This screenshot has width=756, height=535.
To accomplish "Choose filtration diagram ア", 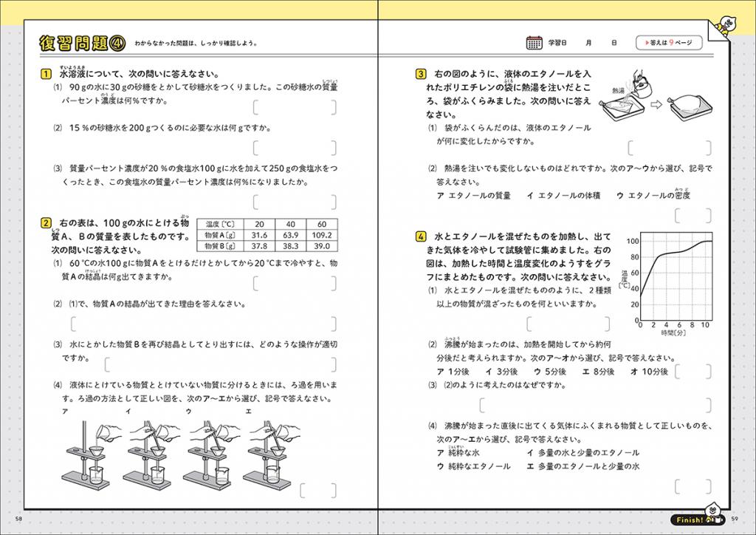I will pos(92,454).
